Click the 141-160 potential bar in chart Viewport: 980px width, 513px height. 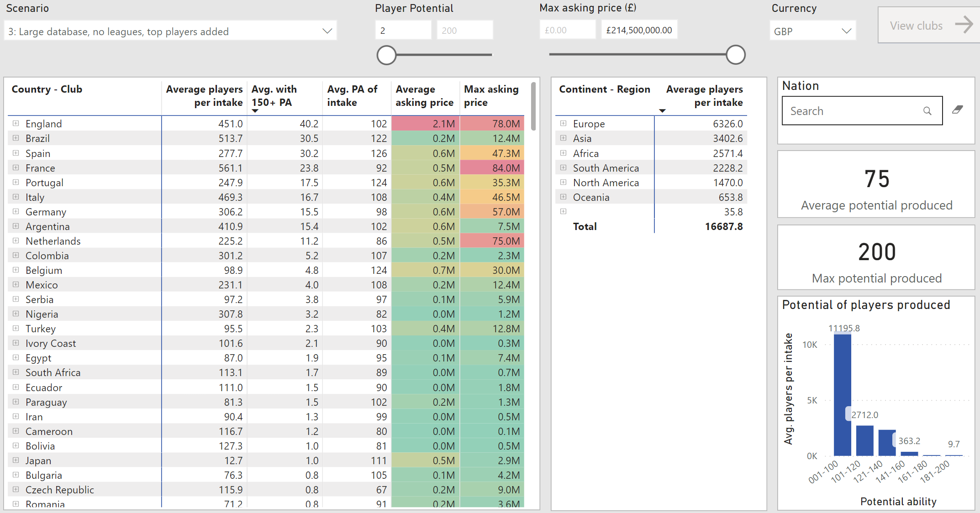coord(909,454)
